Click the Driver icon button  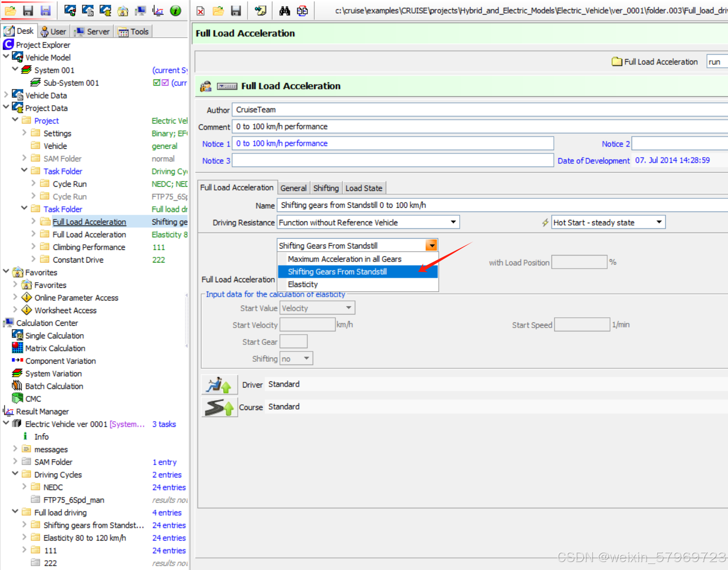pyautogui.click(x=220, y=385)
